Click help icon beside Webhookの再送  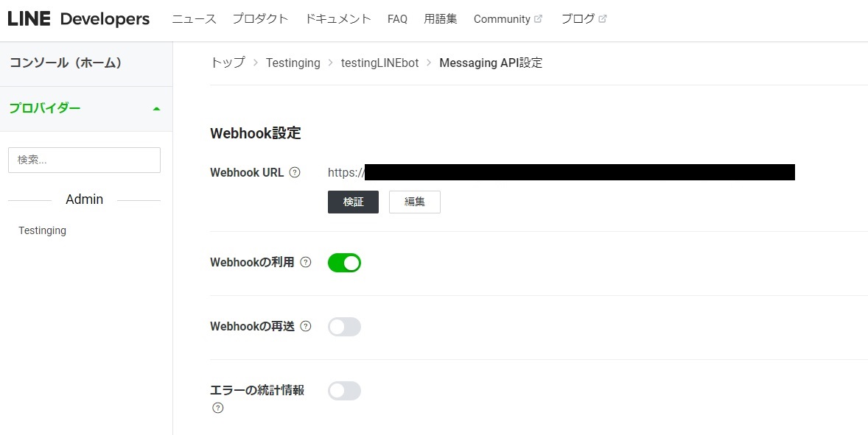coord(306,326)
